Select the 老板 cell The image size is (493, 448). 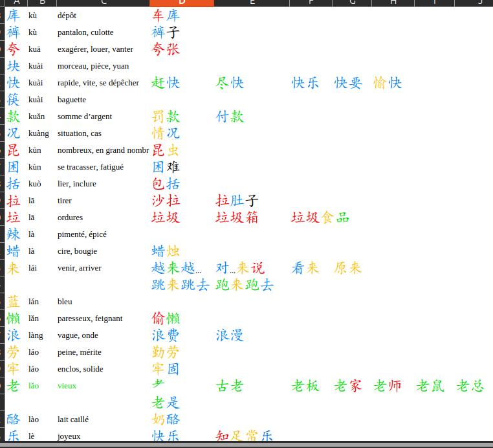coord(305,386)
